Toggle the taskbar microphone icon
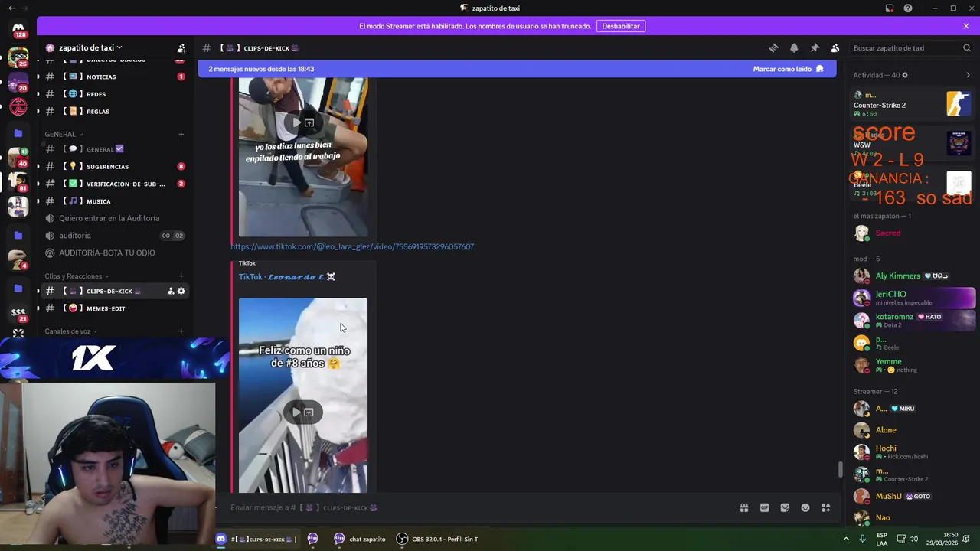Screen dimensions: 980x551 (x=863, y=539)
